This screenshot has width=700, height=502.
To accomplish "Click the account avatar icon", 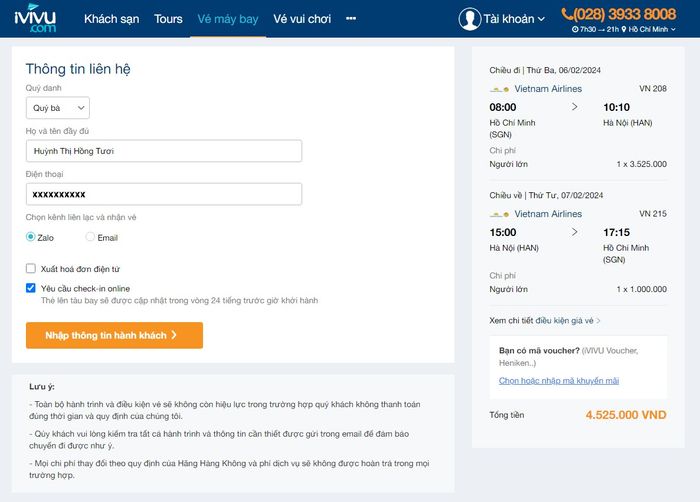I will coord(469,19).
